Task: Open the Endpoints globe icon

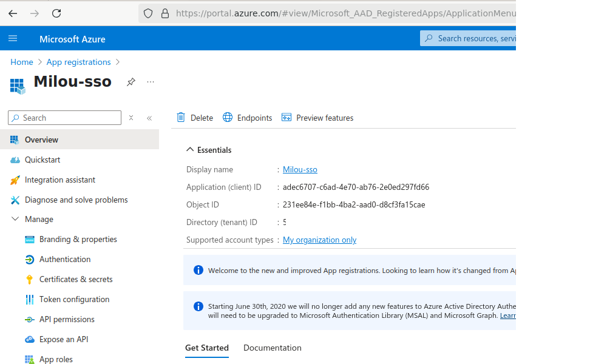Action: (228, 117)
